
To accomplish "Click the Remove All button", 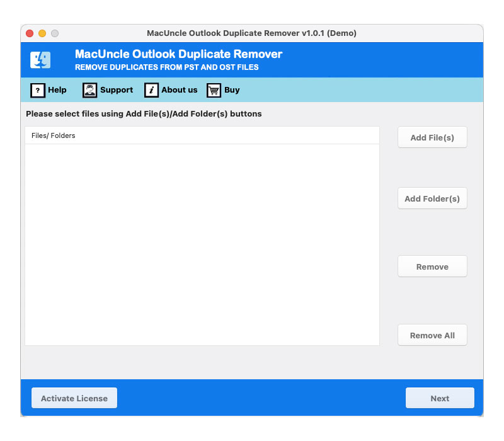I will tap(432, 335).
